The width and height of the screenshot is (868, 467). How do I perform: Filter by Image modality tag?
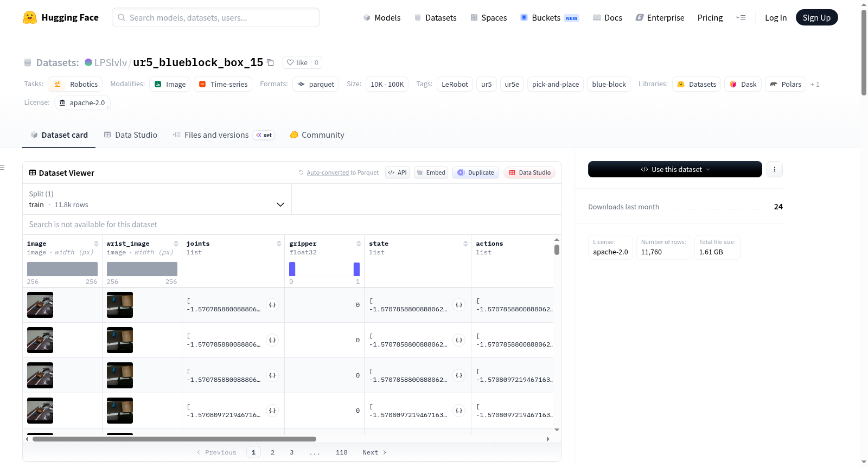click(170, 84)
